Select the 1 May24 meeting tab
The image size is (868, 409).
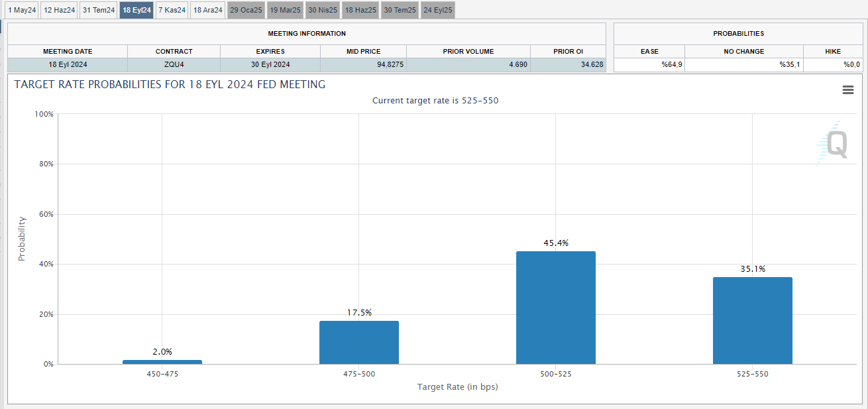pos(22,10)
